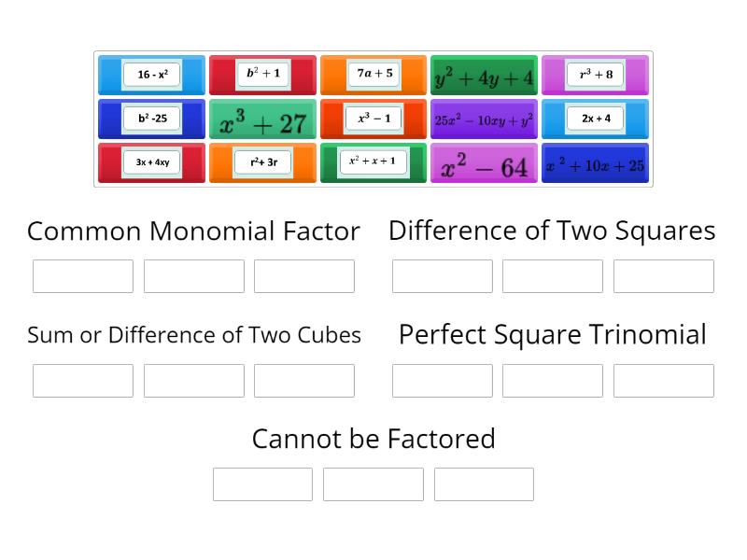Click the Common Monomial Factor heading

click(193, 231)
